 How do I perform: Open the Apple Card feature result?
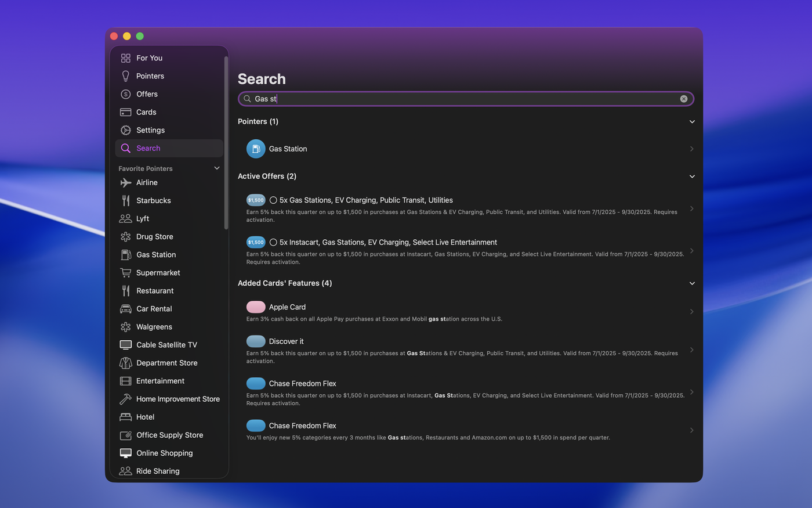[x=464, y=312]
